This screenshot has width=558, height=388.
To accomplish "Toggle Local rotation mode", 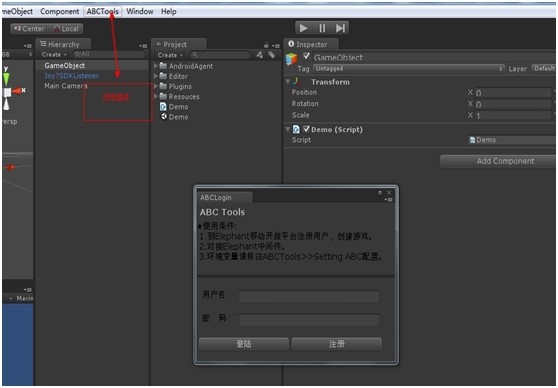I will tap(66, 29).
